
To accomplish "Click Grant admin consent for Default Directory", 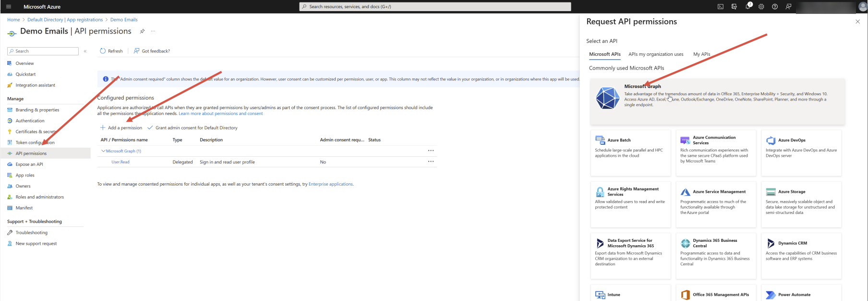I will point(193,128).
